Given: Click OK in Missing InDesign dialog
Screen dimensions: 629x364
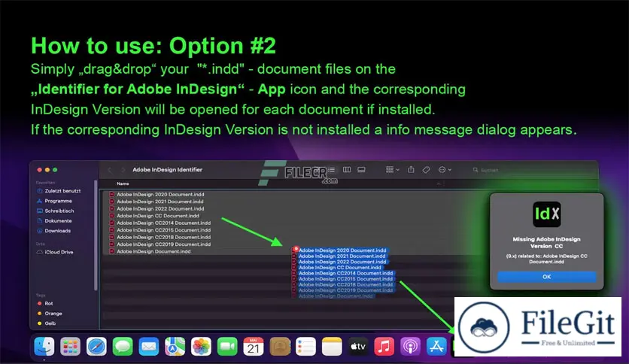Looking at the screenshot, I should click(x=546, y=277).
